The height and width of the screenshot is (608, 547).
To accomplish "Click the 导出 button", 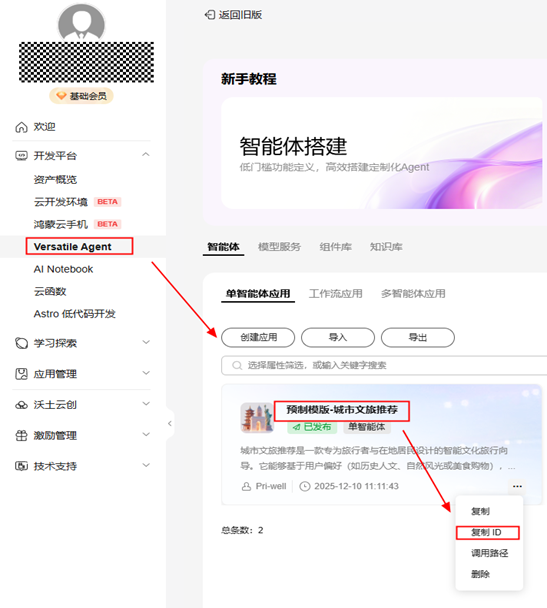I will pyautogui.click(x=418, y=337).
